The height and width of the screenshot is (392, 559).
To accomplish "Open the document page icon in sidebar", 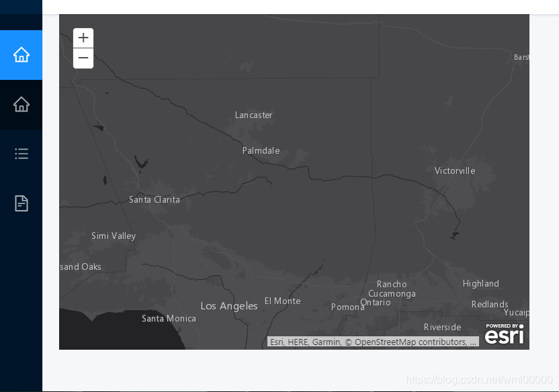I will point(21,203).
